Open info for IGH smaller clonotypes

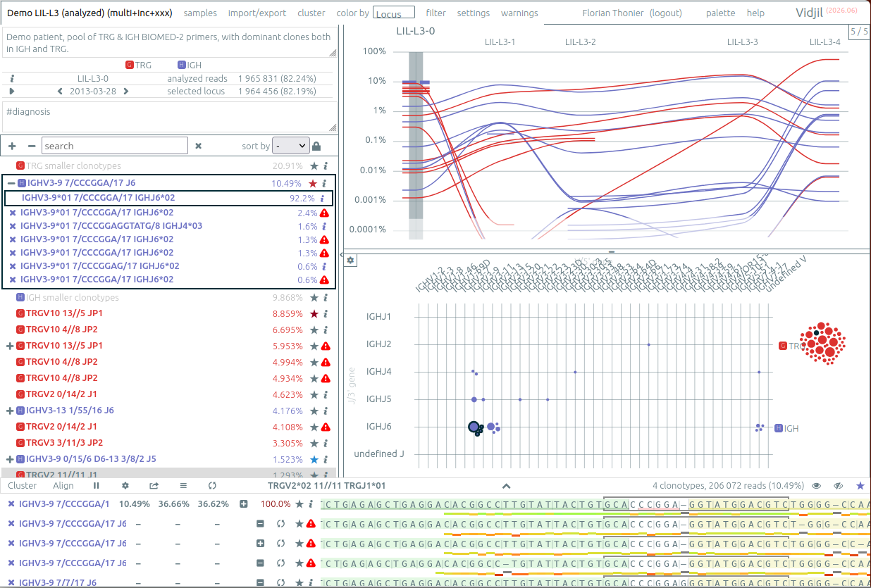(x=325, y=298)
